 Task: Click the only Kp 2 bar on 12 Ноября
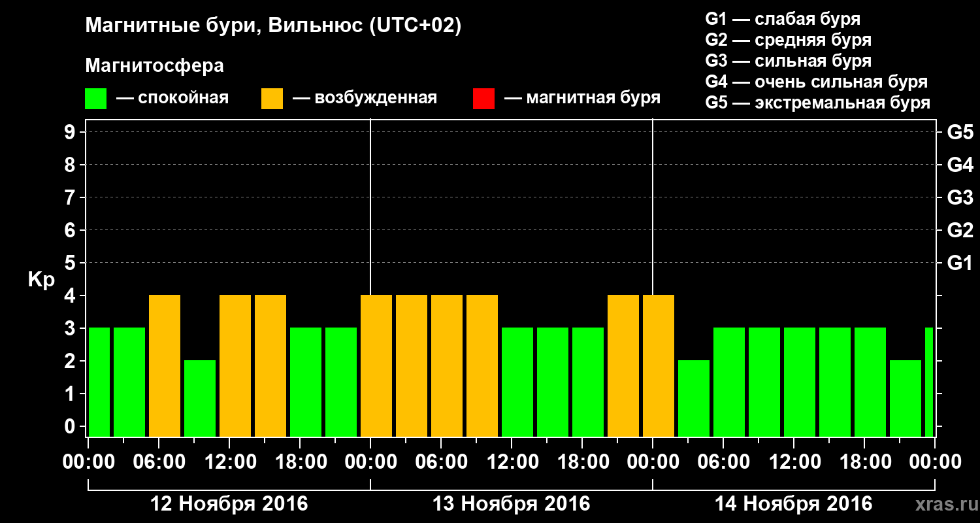click(200, 398)
